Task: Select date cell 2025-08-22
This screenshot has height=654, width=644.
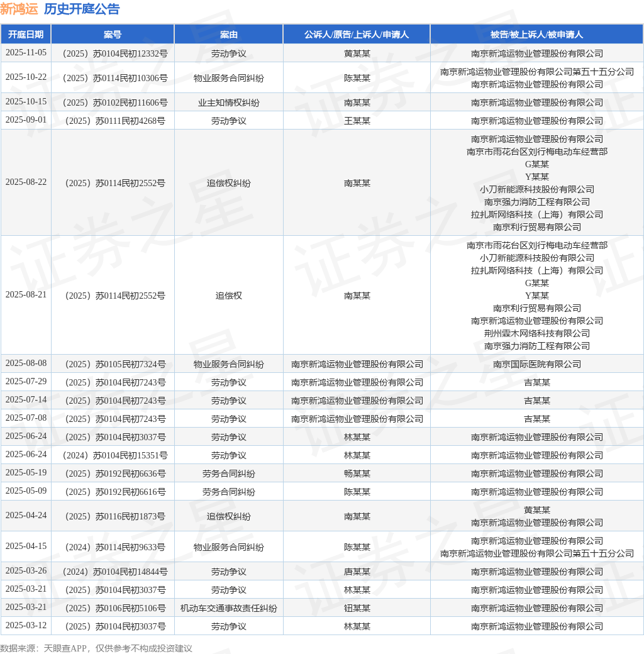Action: point(26,182)
